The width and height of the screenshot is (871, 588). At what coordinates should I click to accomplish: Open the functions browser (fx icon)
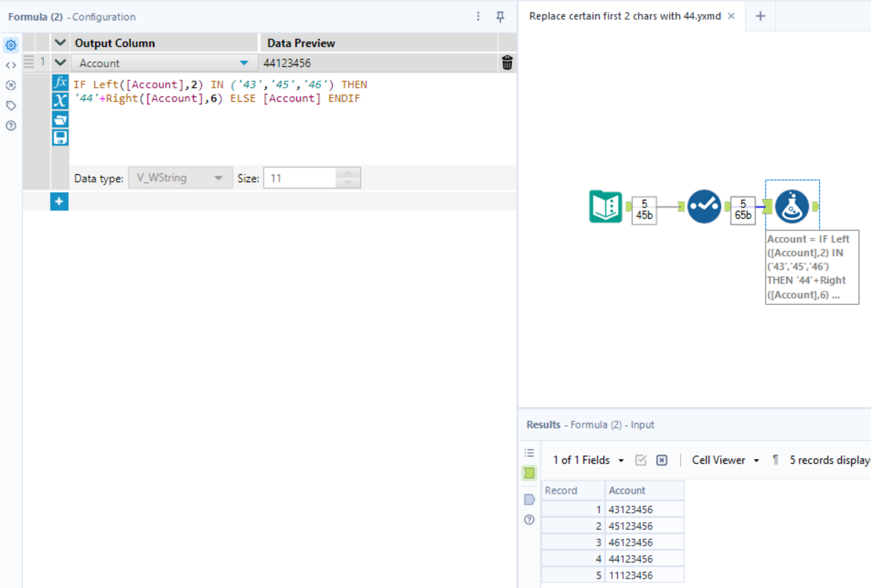[x=60, y=83]
